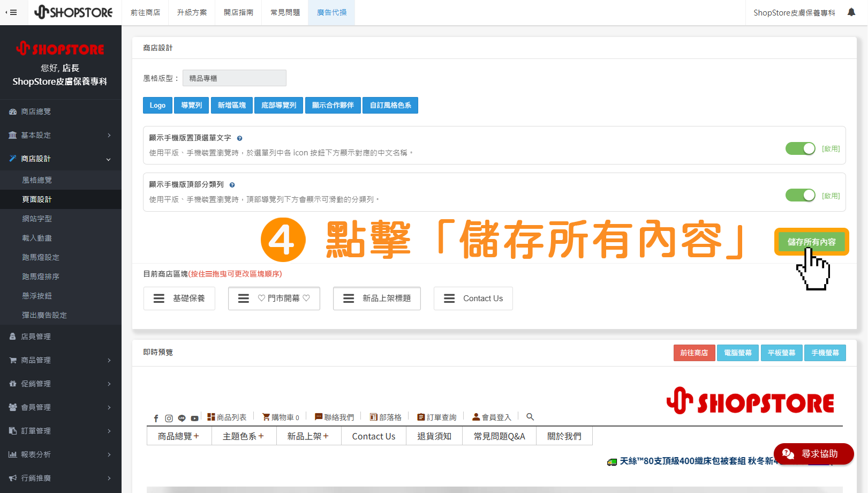Viewport: 868px width, 493px height.
Task: Click the 顯示合作夥伴 button
Action: 333,105
